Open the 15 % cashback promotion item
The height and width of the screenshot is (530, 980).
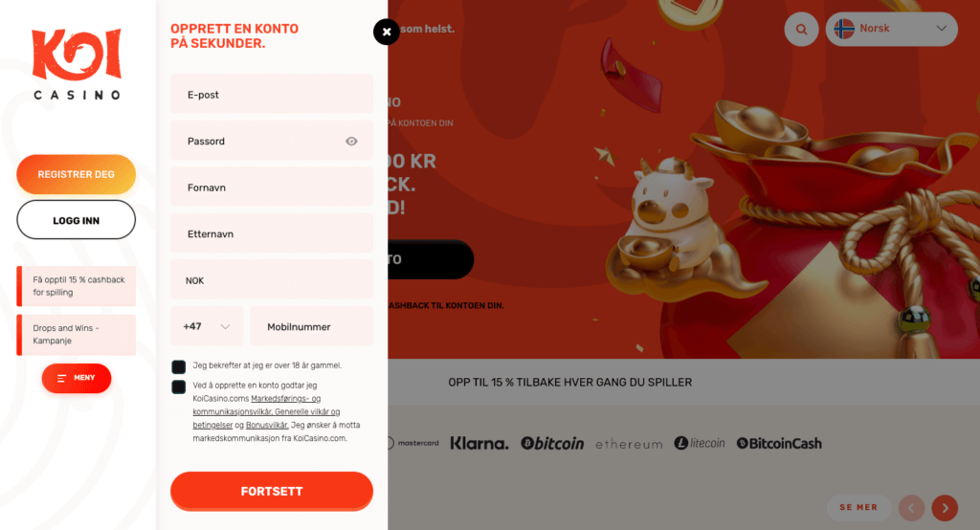(x=77, y=286)
